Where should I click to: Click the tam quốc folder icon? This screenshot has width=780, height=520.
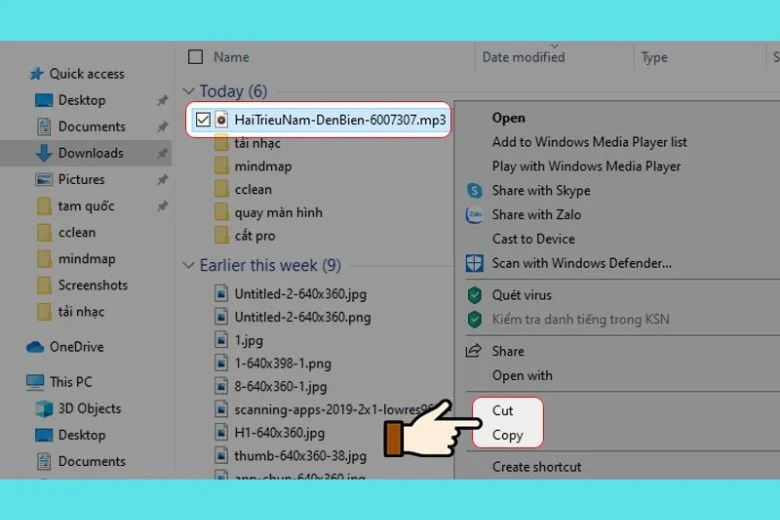[44, 206]
